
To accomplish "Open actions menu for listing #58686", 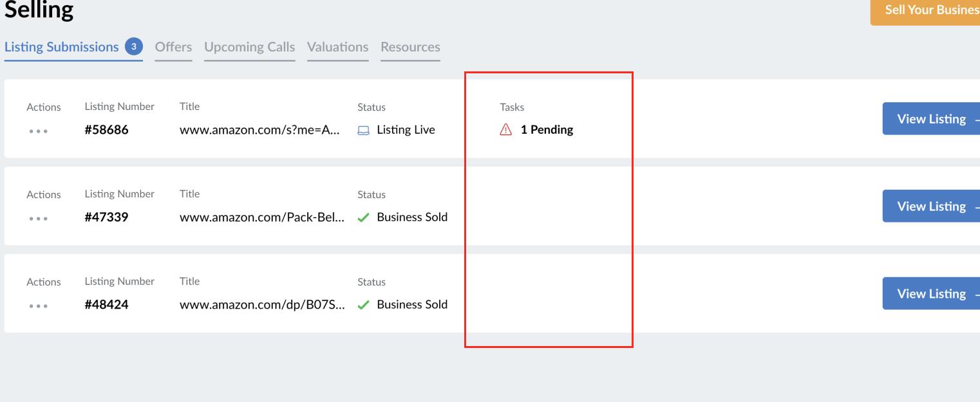I will tap(38, 131).
